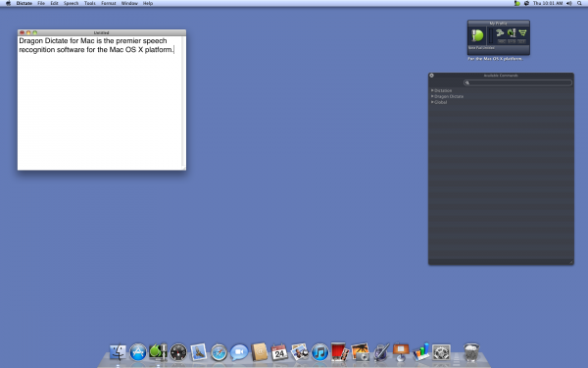Open System Preferences from the Dock
Screen dimensions: 588x368
tap(441, 352)
